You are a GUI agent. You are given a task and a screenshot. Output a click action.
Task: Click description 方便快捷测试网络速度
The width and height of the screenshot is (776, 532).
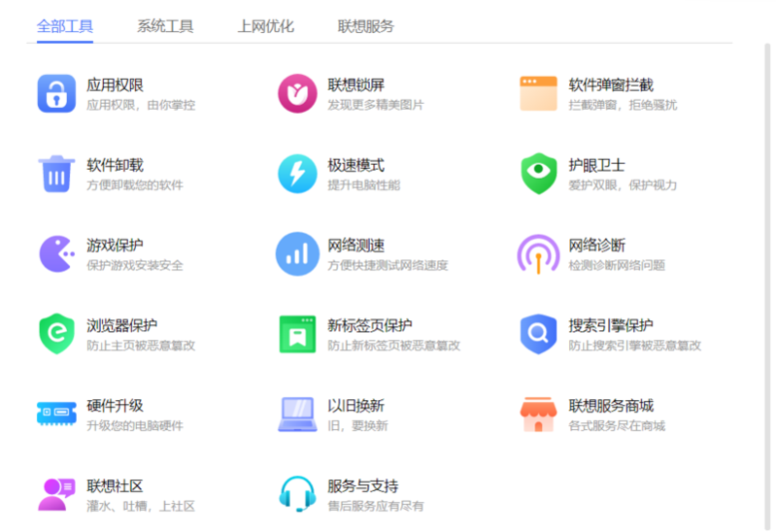tap(388, 265)
